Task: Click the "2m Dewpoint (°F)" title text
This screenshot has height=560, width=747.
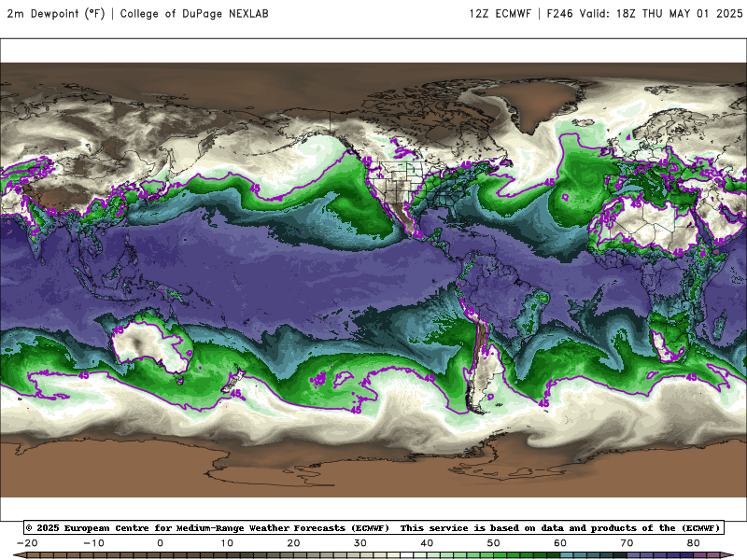Action: pos(56,13)
